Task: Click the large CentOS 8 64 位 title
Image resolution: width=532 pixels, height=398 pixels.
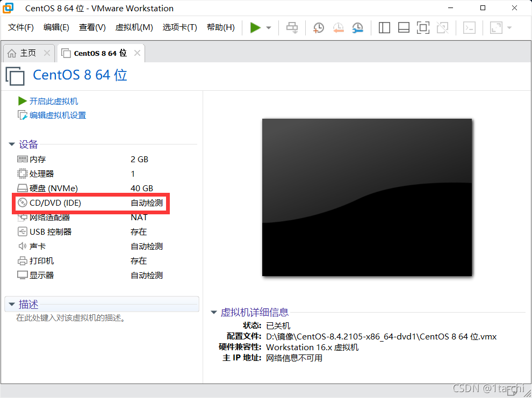Action: tap(80, 75)
